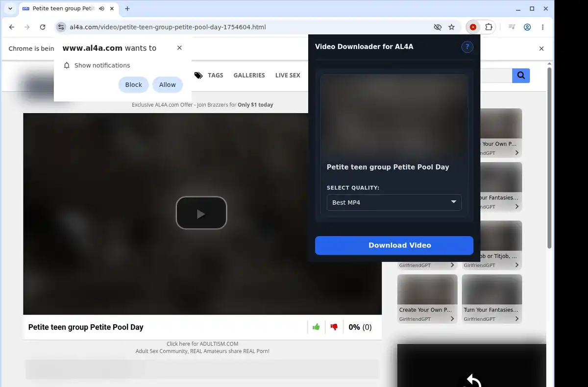Screen dimensions: 588x387
Task: Submit search with the blue magnifier button
Action: point(521,75)
